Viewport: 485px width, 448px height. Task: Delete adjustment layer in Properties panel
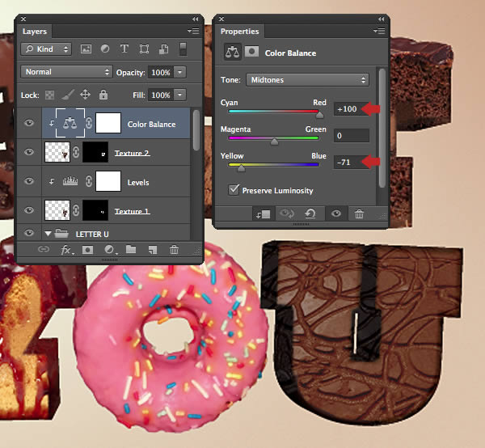pos(359,213)
